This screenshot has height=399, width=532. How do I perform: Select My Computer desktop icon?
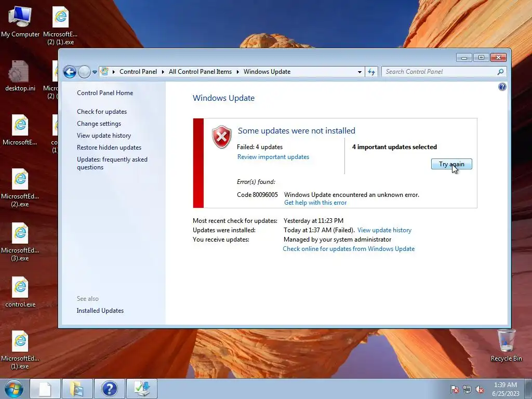(x=20, y=21)
